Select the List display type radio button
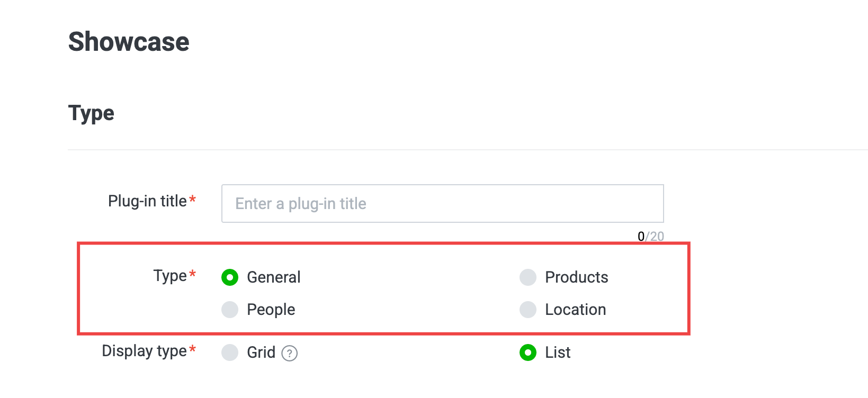 (528, 352)
